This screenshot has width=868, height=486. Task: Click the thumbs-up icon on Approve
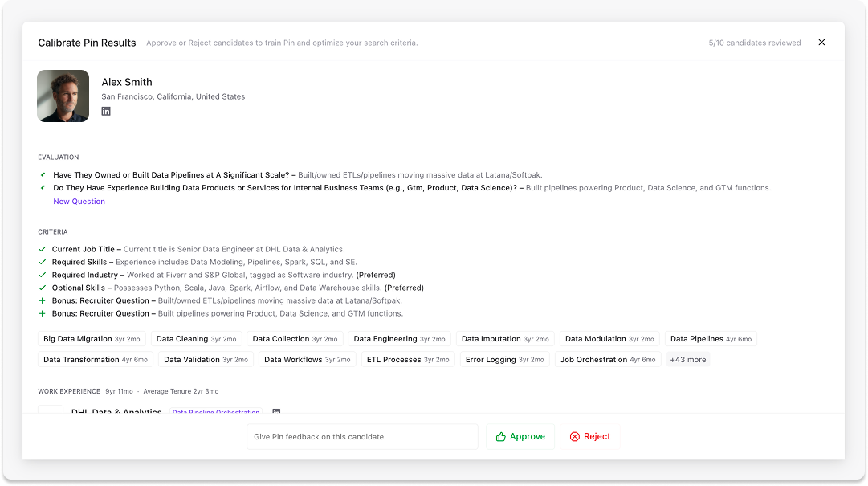coord(501,437)
